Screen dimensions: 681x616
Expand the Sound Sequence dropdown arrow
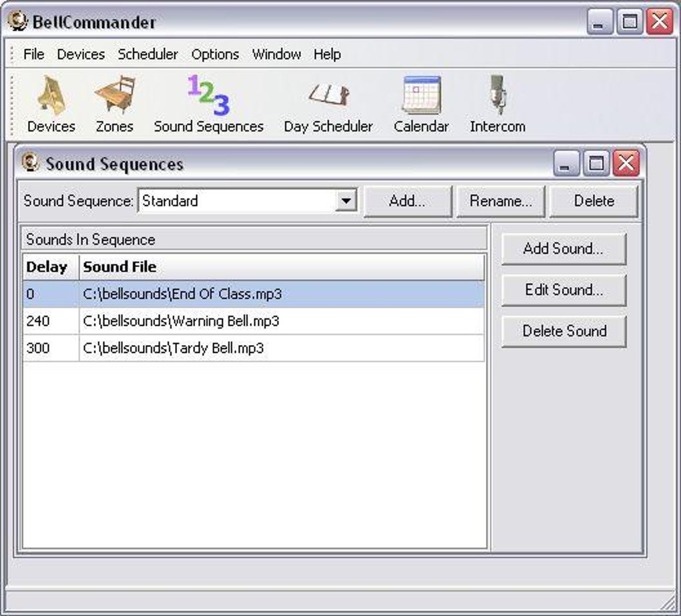point(346,201)
